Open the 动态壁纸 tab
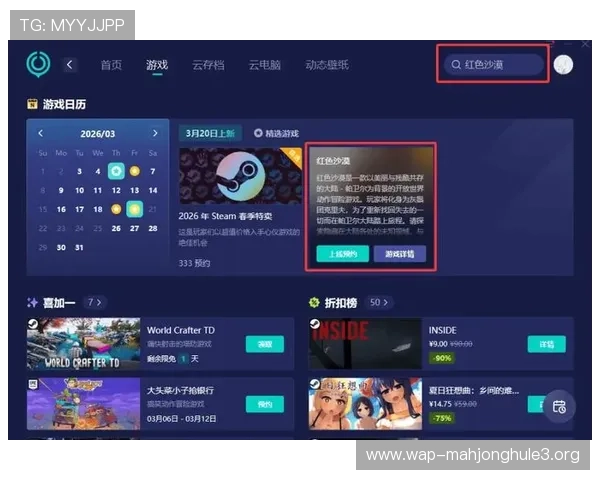 point(327,65)
